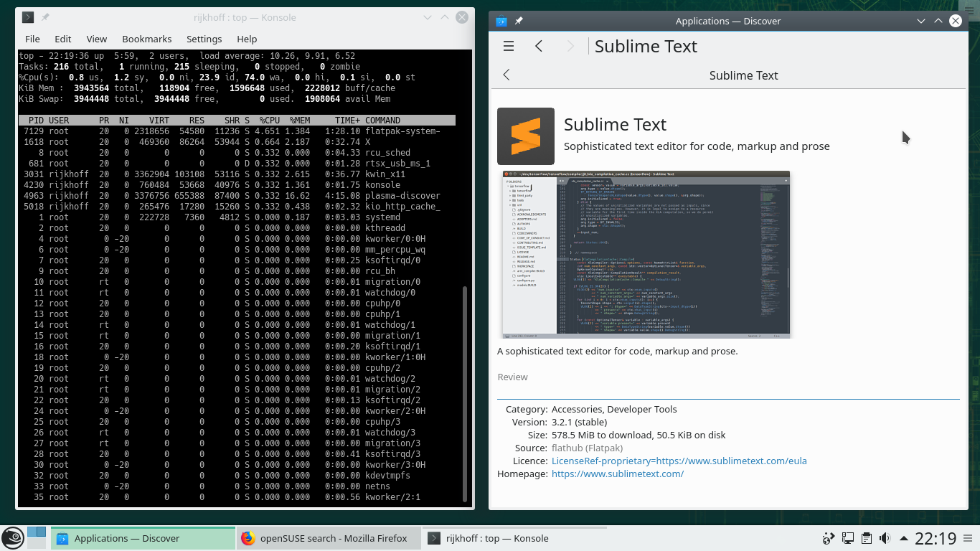Open the Bookmarks menu in Konsole
Screen dimensions: 980x551
pos(147,39)
